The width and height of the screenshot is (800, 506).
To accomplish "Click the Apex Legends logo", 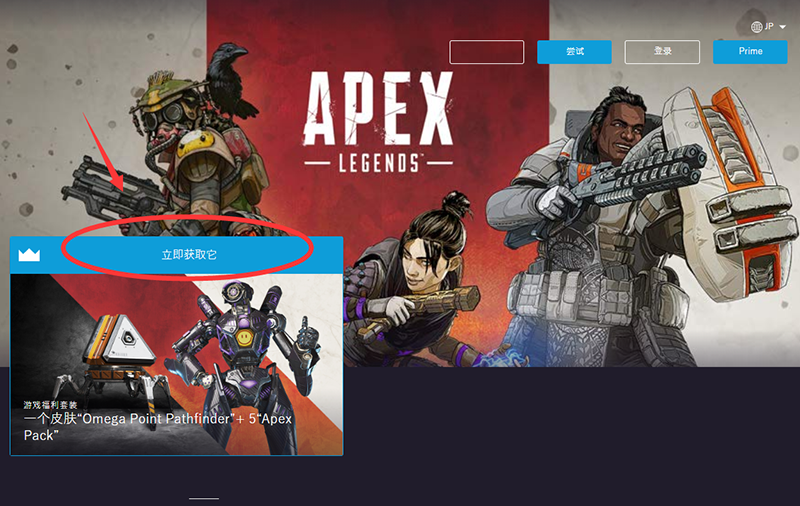I will click(x=378, y=122).
